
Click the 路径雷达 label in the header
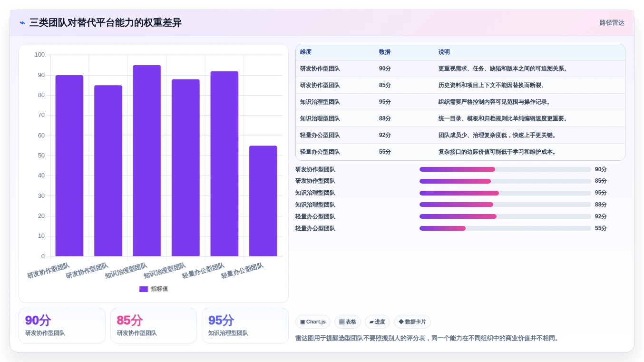[612, 23]
